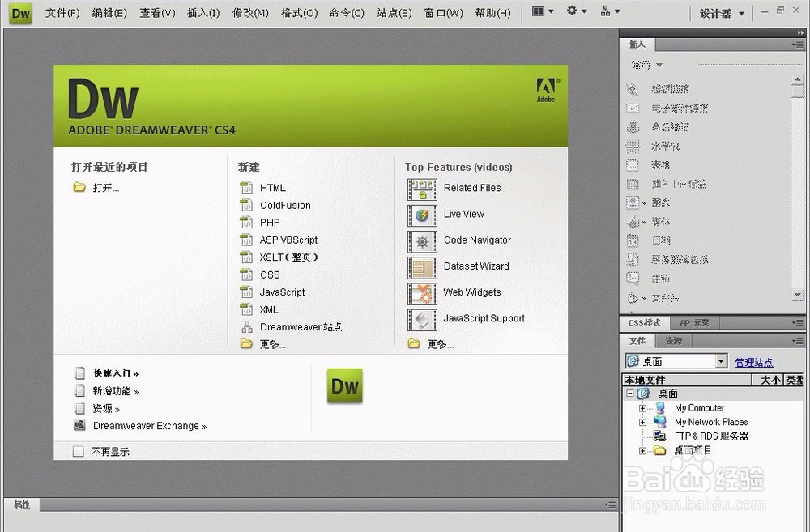The width and height of the screenshot is (810, 532).
Task: Click the green Dw badge in welcome screen
Action: pos(344,385)
